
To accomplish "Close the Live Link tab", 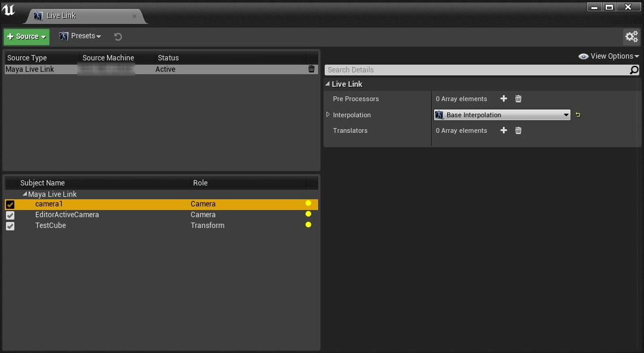I will click(x=135, y=16).
